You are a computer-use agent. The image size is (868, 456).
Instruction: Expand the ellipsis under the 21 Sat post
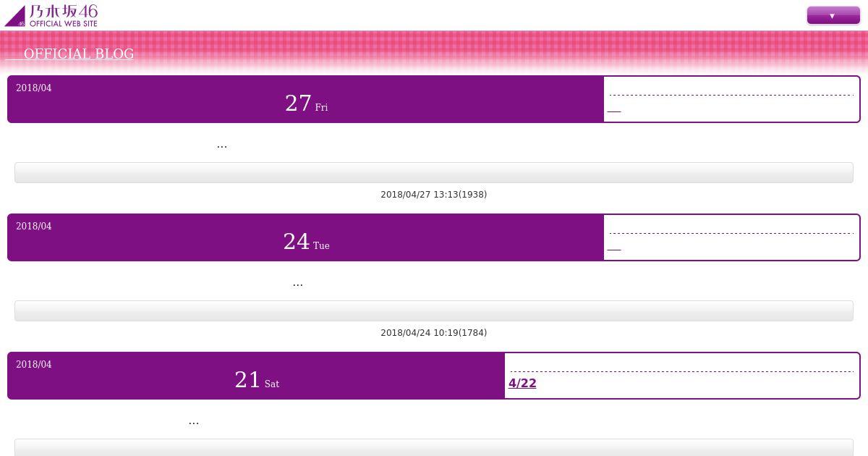click(x=194, y=422)
